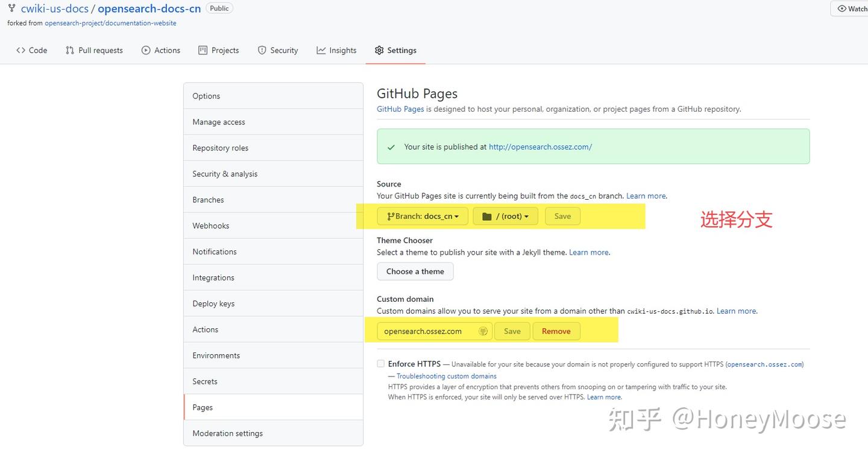Open the Projects tab
The height and width of the screenshot is (458, 868).
[219, 51]
